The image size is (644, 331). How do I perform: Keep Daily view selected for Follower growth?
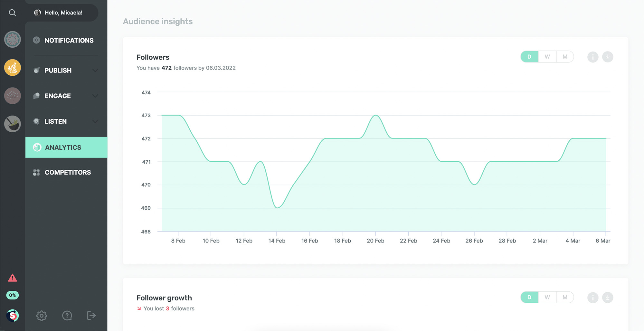pyautogui.click(x=529, y=297)
